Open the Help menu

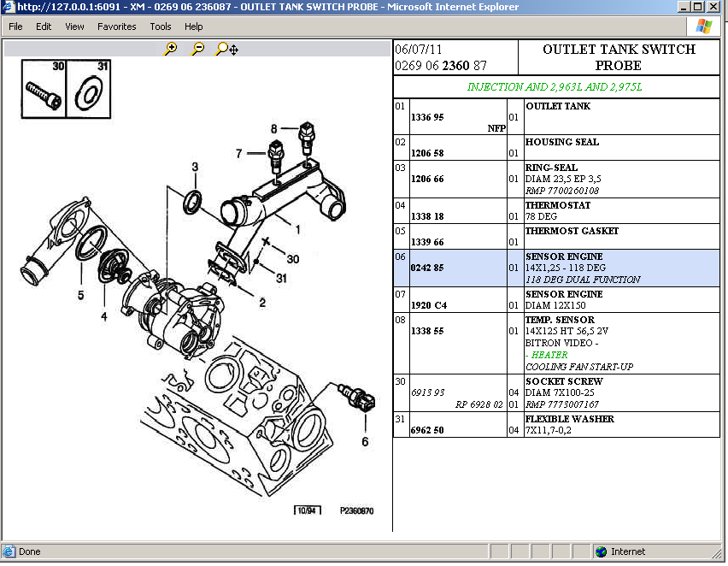pyautogui.click(x=194, y=27)
